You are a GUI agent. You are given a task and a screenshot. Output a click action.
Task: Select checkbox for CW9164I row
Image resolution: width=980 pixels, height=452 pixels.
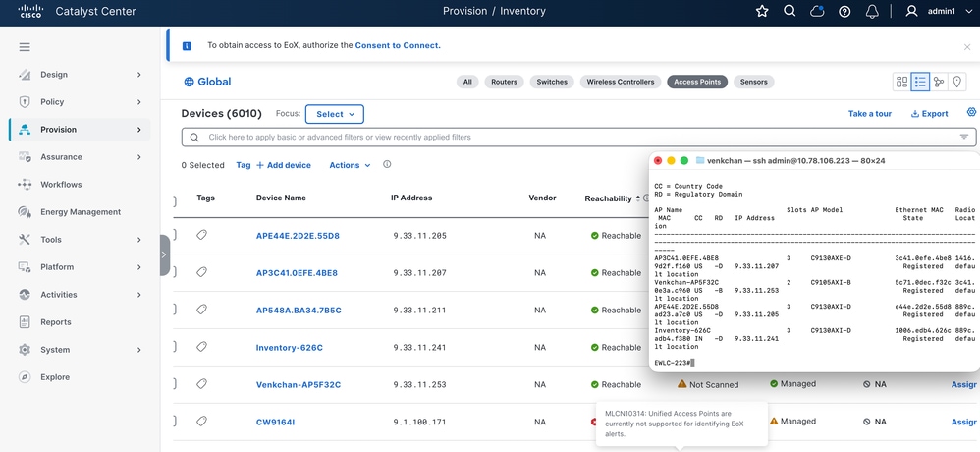175,422
